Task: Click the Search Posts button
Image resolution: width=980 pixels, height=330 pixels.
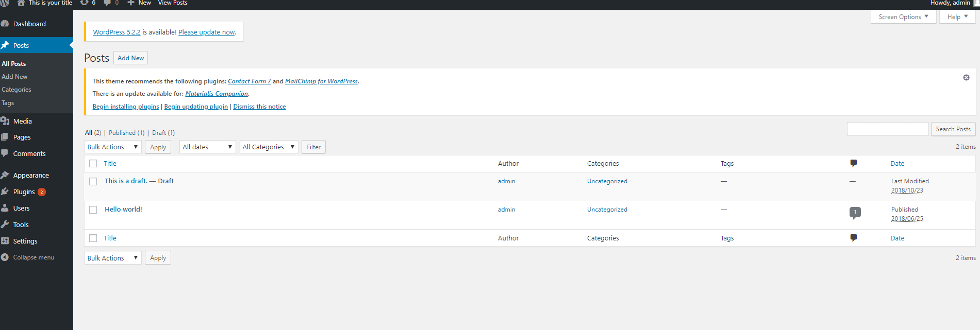Action: 953,129
